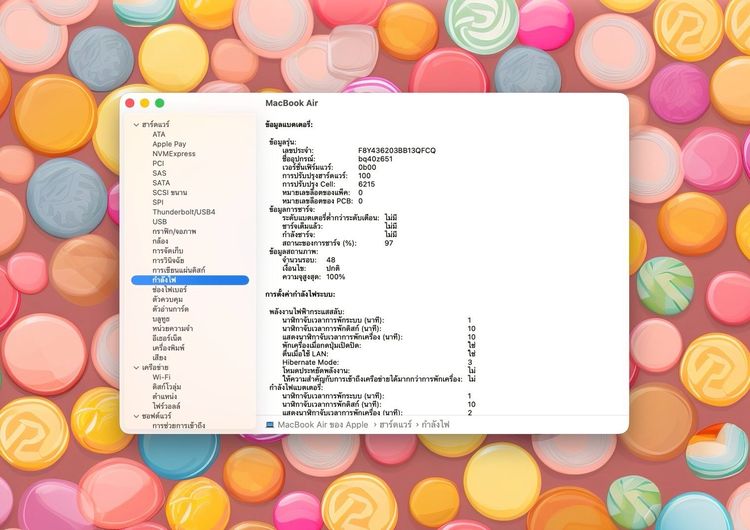Select USB in the hardware list
The image size is (750, 530).
(159, 222)
